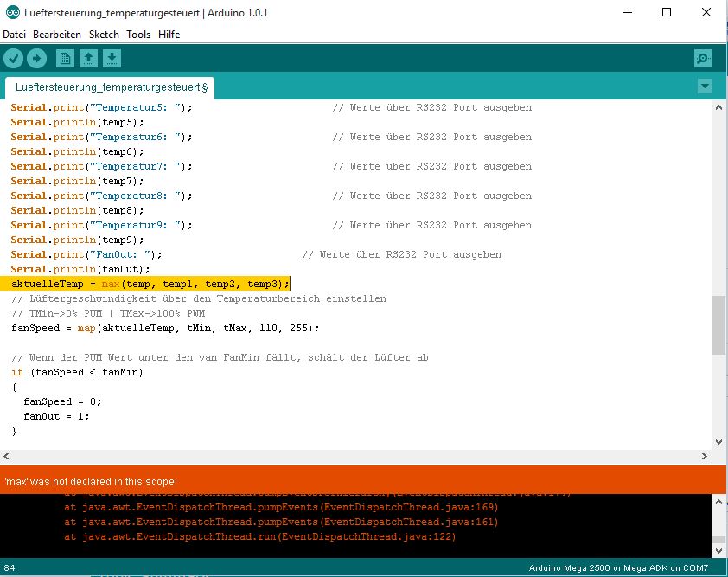The height and width of the screenshot is (577, 728).
Task: Open a sketch with the Open icon
Action: (88, 59)
